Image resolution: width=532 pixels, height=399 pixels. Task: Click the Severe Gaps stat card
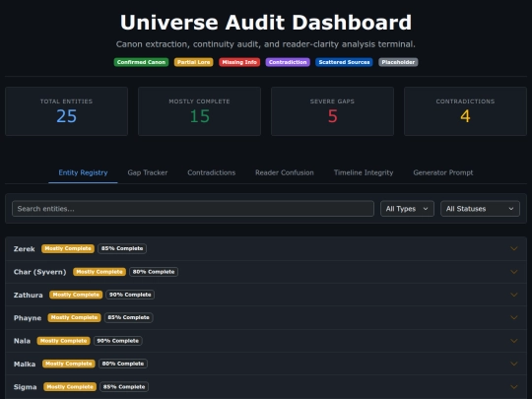[x=333, y=111]
